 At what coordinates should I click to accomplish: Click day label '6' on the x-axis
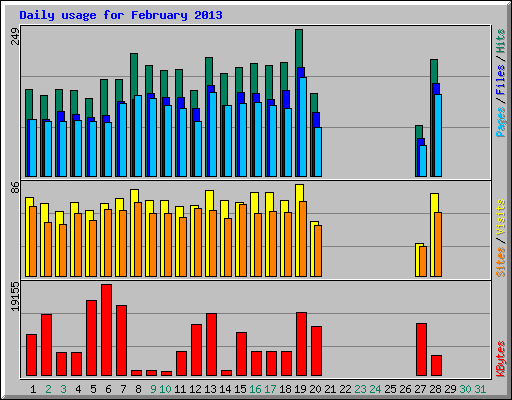click(108, 389)
